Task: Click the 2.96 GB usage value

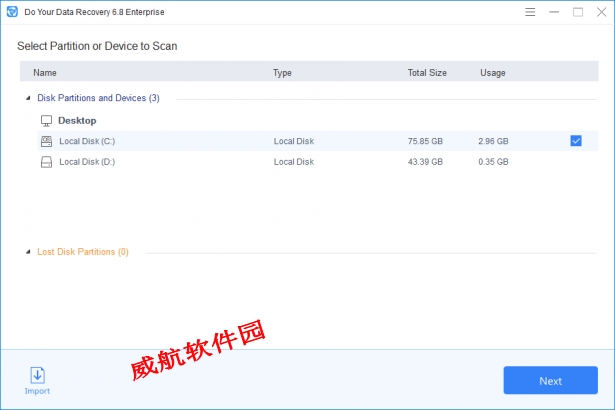Action: click(x=493, y=141)
